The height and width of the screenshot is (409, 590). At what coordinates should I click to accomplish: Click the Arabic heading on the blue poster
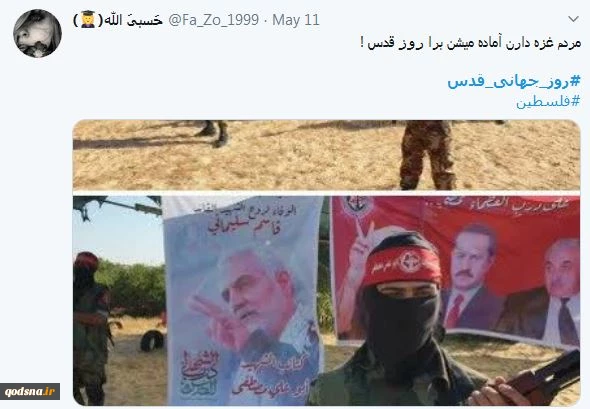click(x=245, y=219)
